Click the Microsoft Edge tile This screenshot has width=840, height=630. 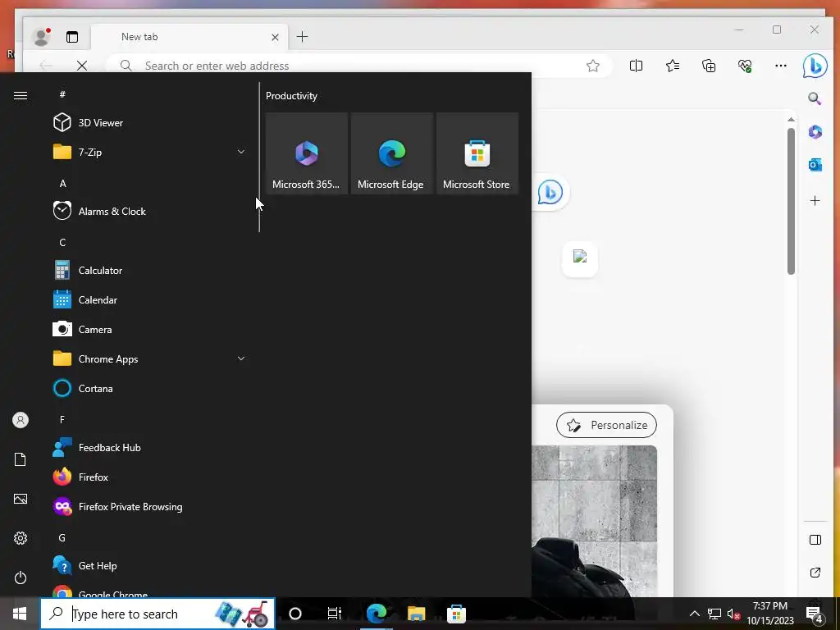click(x=391, y=153)
